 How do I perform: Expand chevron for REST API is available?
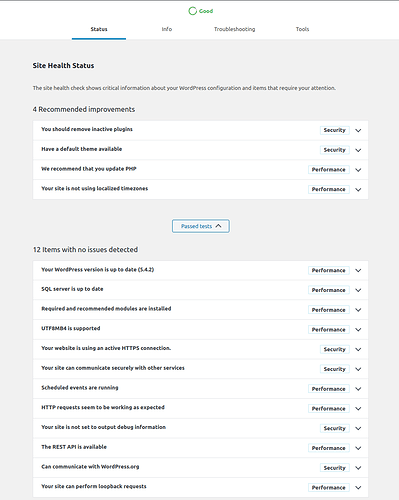point(358,448)
